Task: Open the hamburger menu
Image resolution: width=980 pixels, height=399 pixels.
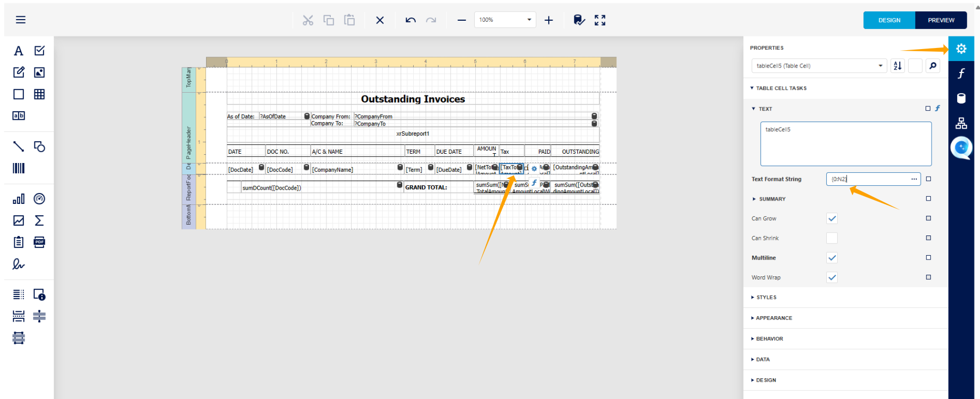Action: coord(21,20)
